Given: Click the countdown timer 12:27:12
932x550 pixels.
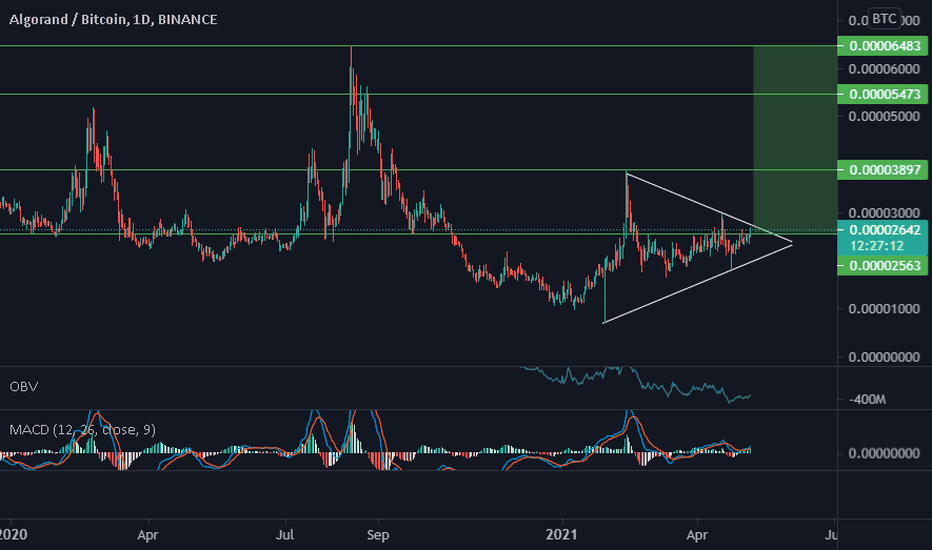Looking at the screenshot, I should tap(877, 246).
